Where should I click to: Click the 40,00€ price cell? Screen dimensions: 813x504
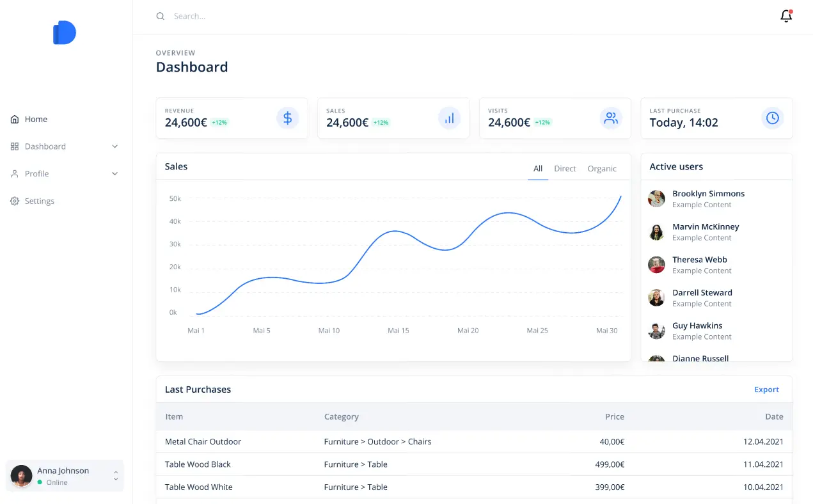(612, 441)
